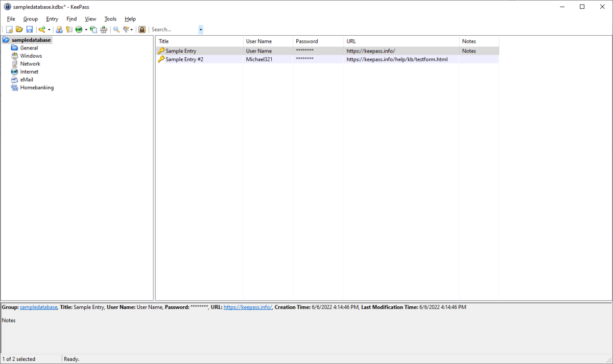The height and width of the screenshot is (364, 613).
Task: Open the Tools menu
Action: (110, 19)
